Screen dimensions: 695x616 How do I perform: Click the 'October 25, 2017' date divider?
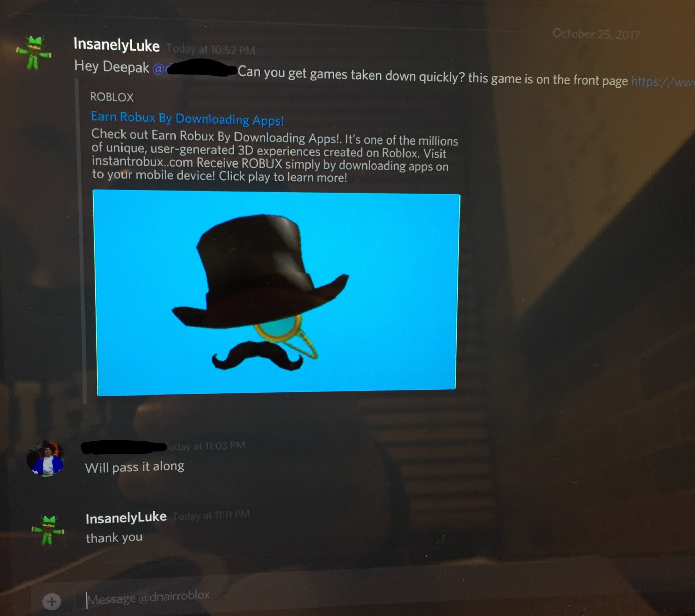click(596, 34)
